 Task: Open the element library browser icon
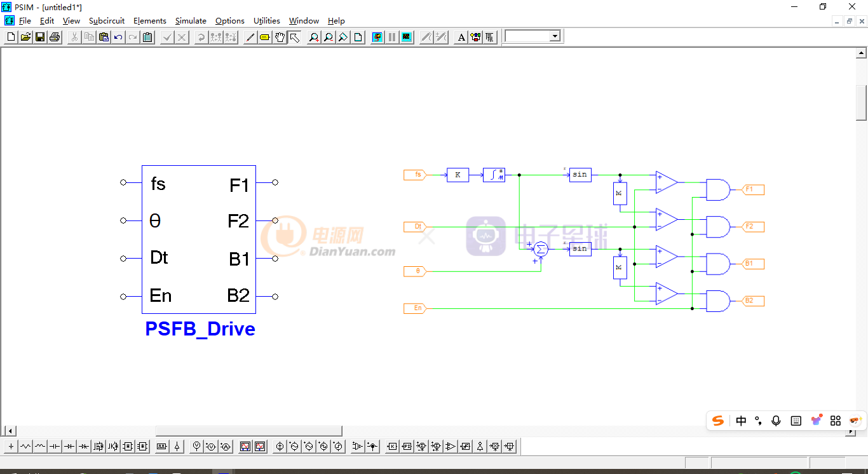pyautogui.click(x=476, y=37)
